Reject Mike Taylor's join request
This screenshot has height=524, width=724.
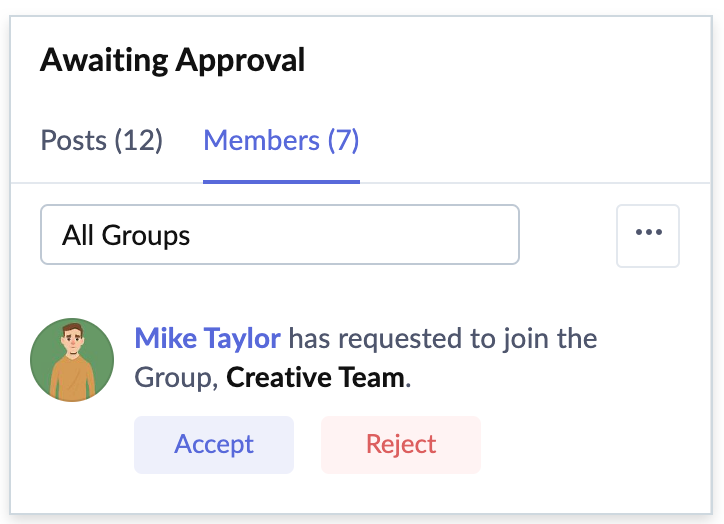point(401,444)
